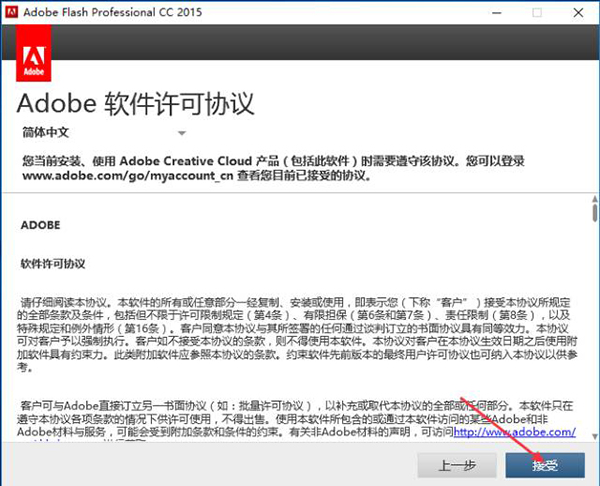Click the bold 软件许可协议 subheading in agreement
This screenshot has width=600, height=486.
54,264
